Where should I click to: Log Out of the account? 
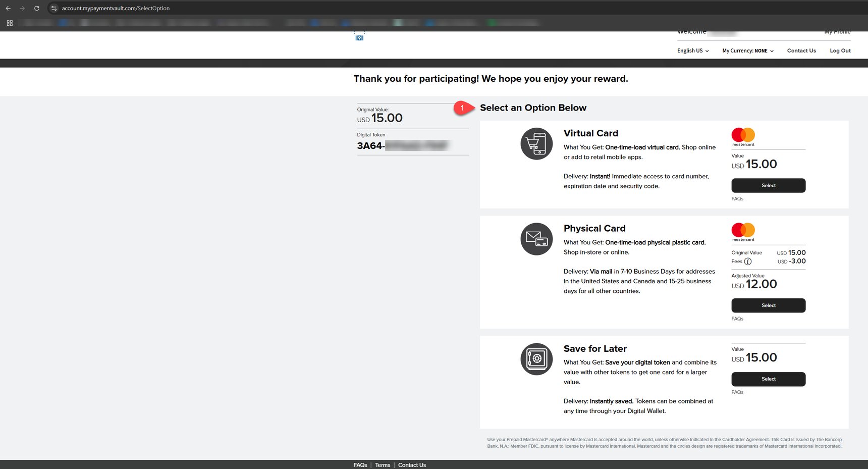pyautogui.click(x=840, y=50)
